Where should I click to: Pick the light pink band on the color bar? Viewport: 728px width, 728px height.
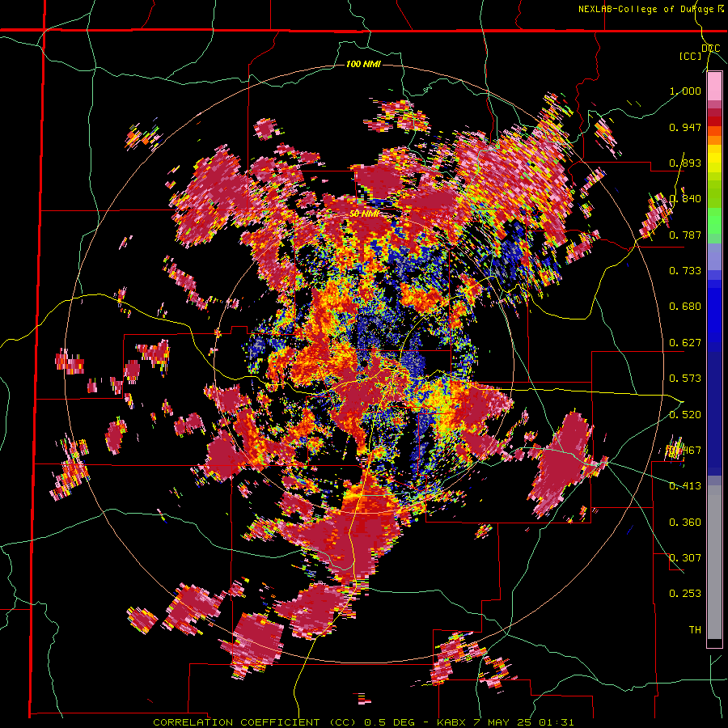coord(714,87)
